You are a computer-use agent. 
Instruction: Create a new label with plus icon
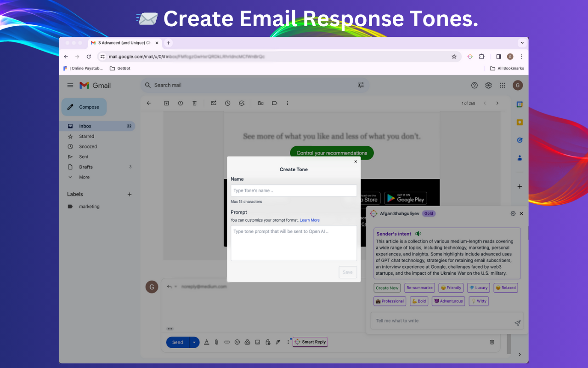click(130, 194)
